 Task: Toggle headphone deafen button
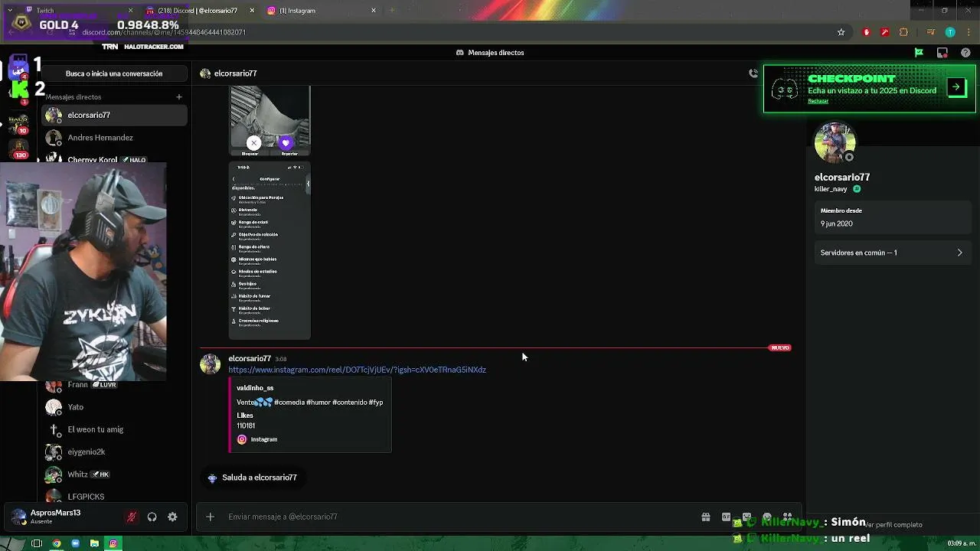[152, 517]
